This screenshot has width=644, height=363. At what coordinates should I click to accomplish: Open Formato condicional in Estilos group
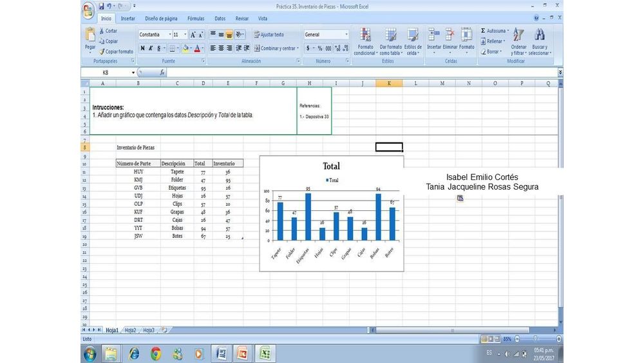[365, 39]
